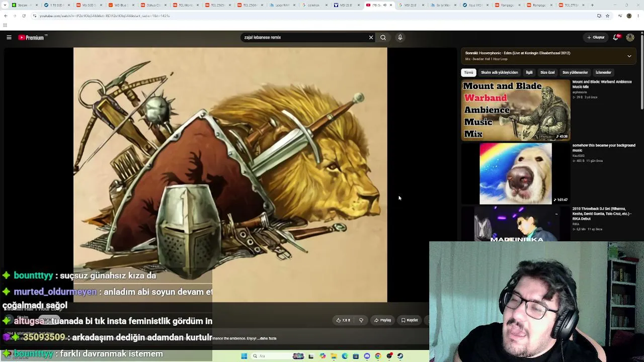Select the 'Size özel' filter chip
644x362 pixels.
547,72
